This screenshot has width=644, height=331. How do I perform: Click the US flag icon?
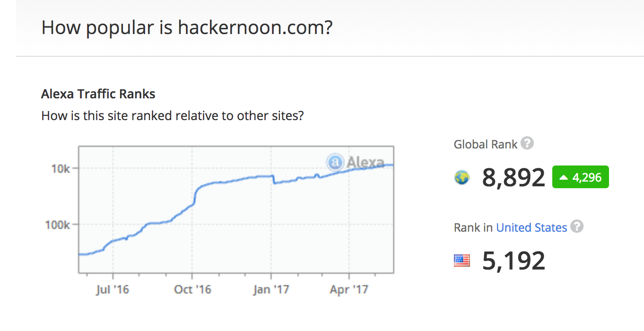[x=461, y=261]
